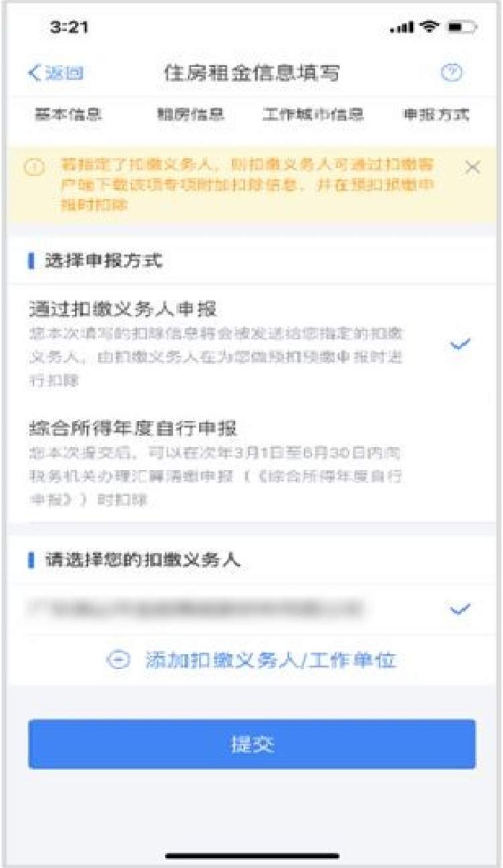The image size is (503, 868).
Task: Tap the info icon in yellow banner
Action: [x=34, y=168]
